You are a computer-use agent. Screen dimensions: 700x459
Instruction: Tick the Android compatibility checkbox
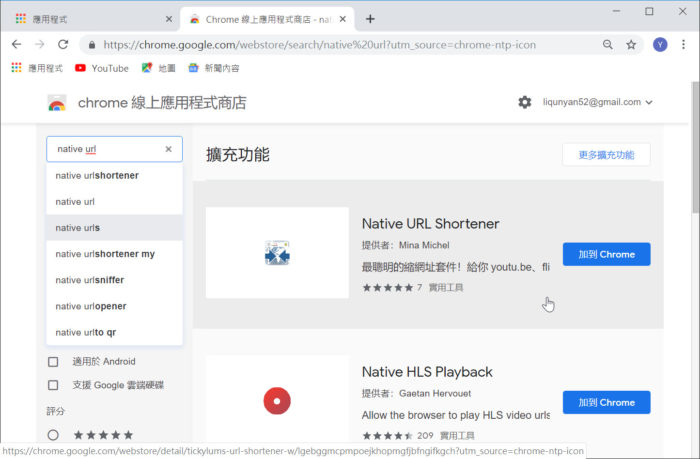pyautogui.click(x=53, y=361)
